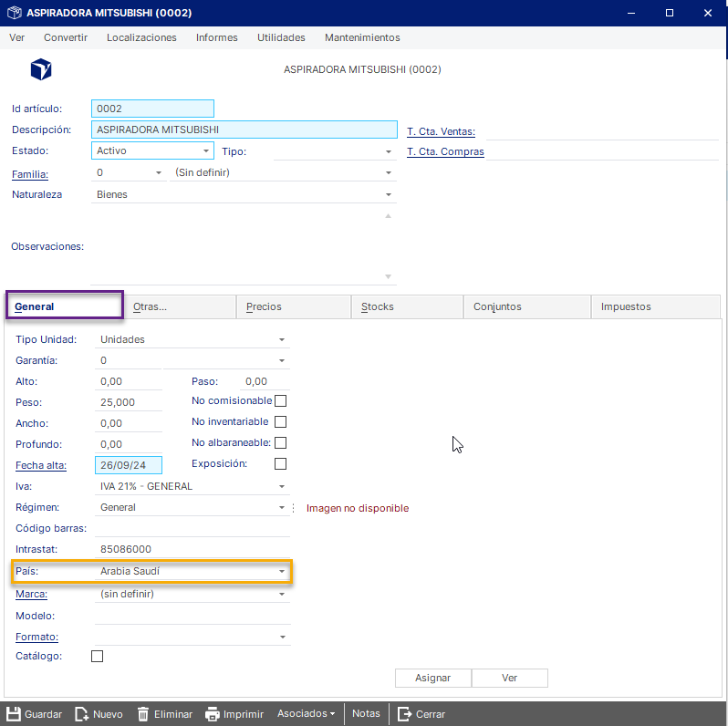Expand the Marca dropdown
This screenshot has height=726, width=728.
(282, 594)
